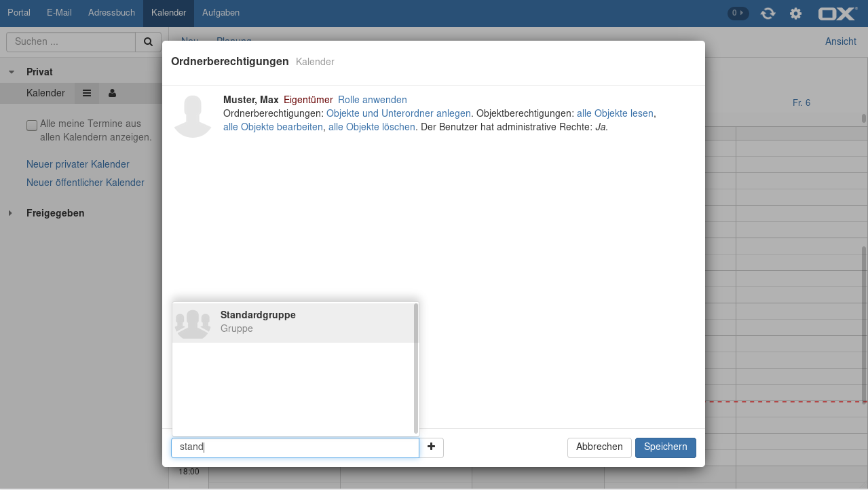
Task: Click the notification counter badge
Action: 738,13
